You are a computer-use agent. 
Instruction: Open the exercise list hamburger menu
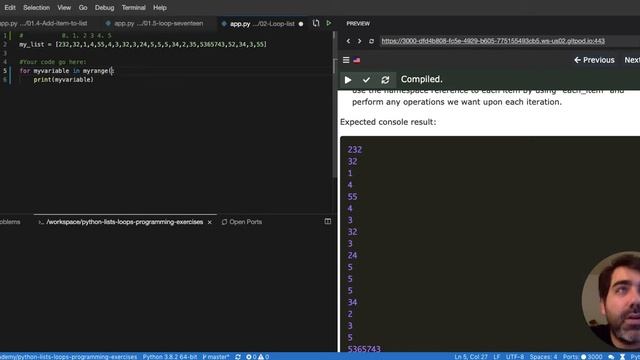[x=346, y=60]
